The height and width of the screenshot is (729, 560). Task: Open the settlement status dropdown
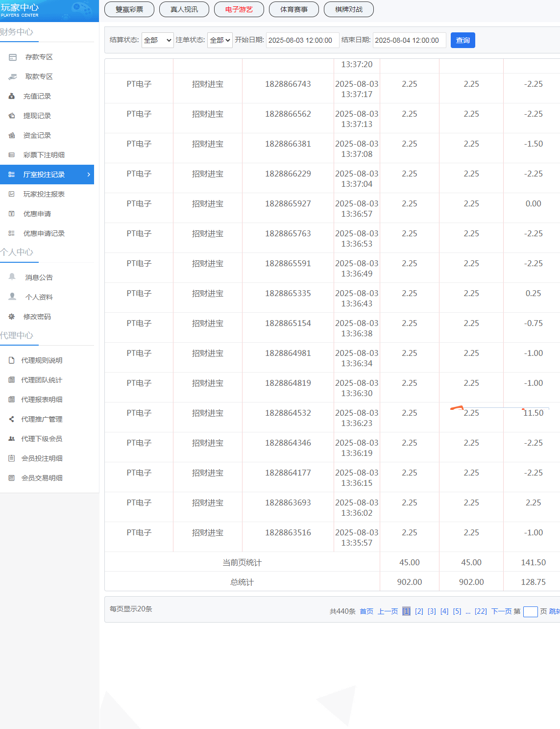click(x=157, y=40)
